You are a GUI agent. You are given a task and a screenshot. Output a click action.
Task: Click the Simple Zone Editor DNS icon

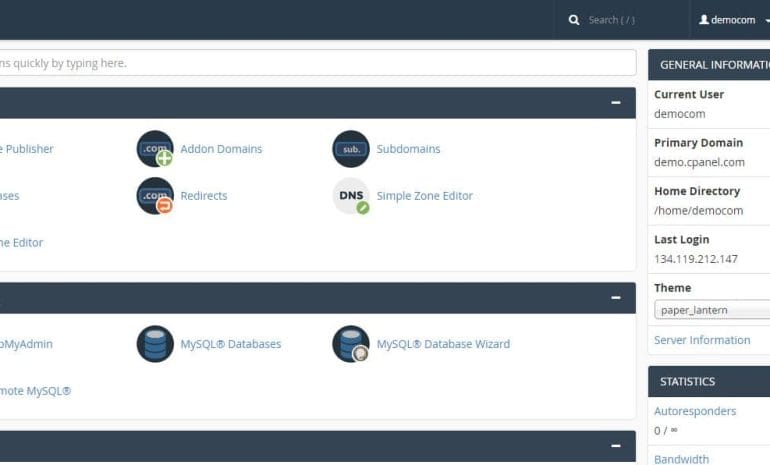(x=351, y=195)
